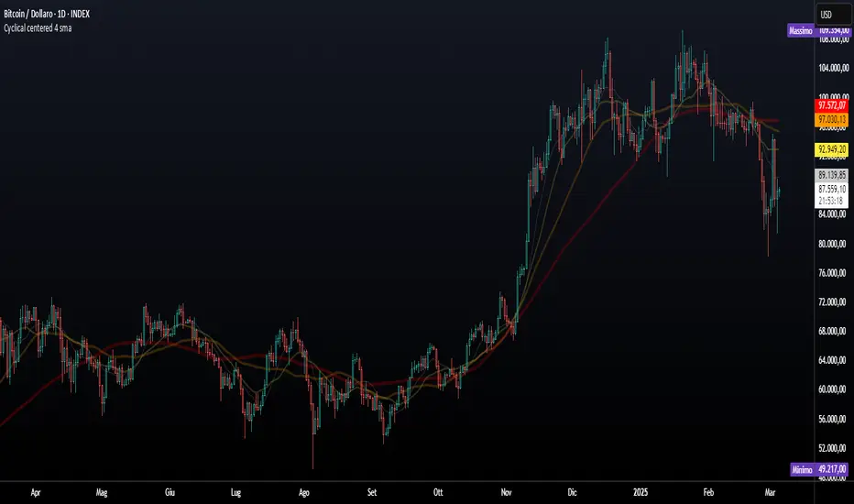Image resolution: width=854 pixels, height=504 pixels.
Task: Click the 2025 label on time axis
Action: pos(640,493)
